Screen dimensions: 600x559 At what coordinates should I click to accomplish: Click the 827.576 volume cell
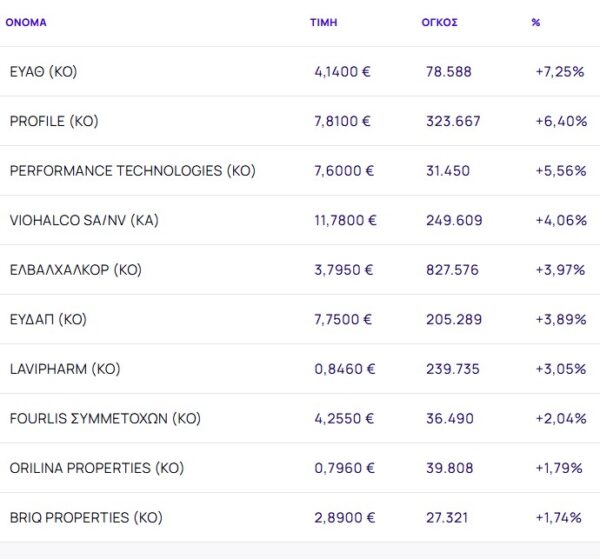453,270
